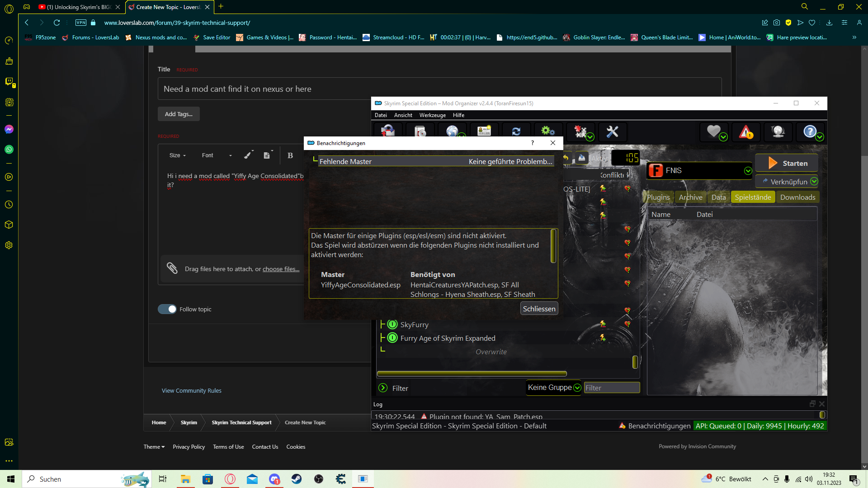This screenshot has height=488, width=868.
Task: Open Steam from the Windows taskbar
Action: [297, 479]
